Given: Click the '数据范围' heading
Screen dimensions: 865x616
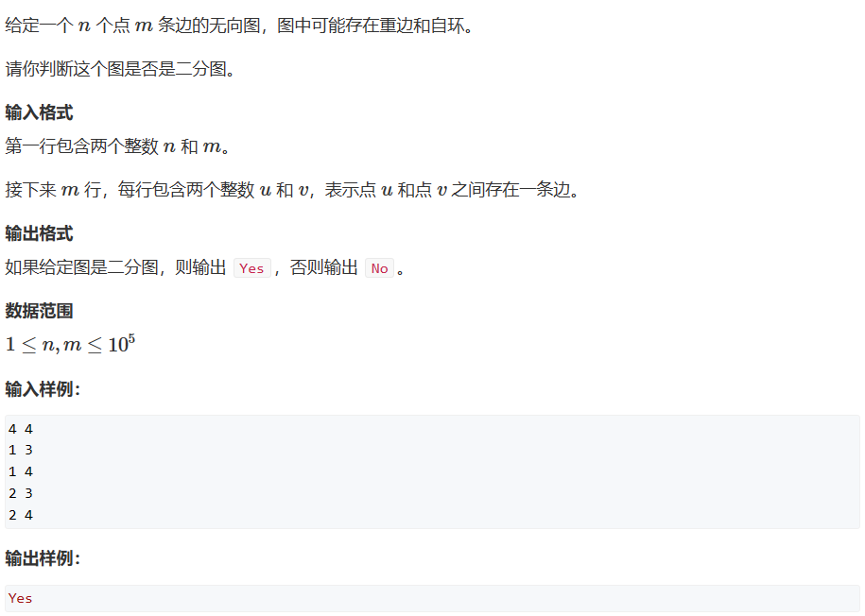Looking at the screenshot, I should (x=39, y=311).
